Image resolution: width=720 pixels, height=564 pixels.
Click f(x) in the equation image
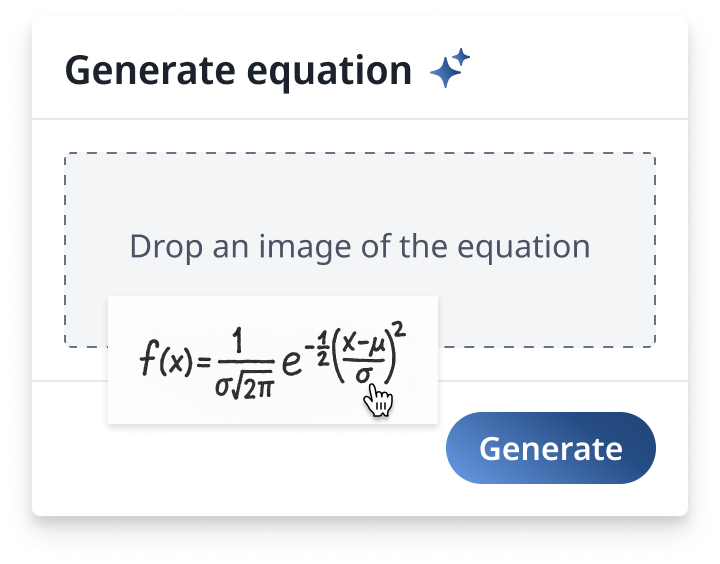pos(160,361)
